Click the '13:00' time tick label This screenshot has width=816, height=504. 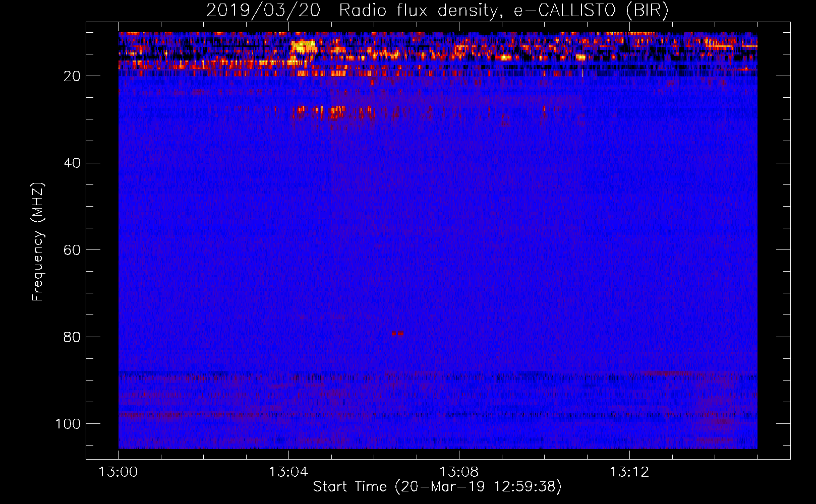click(x=118, y=472)
